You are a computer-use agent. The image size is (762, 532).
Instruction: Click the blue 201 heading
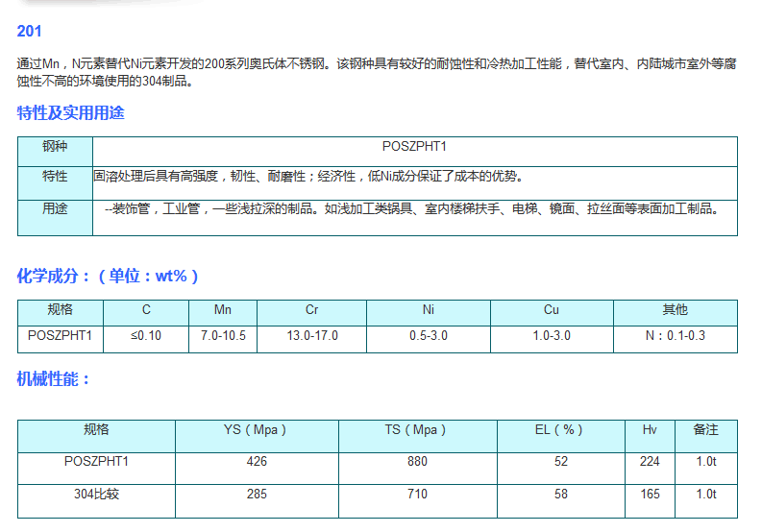pos(29,31)
